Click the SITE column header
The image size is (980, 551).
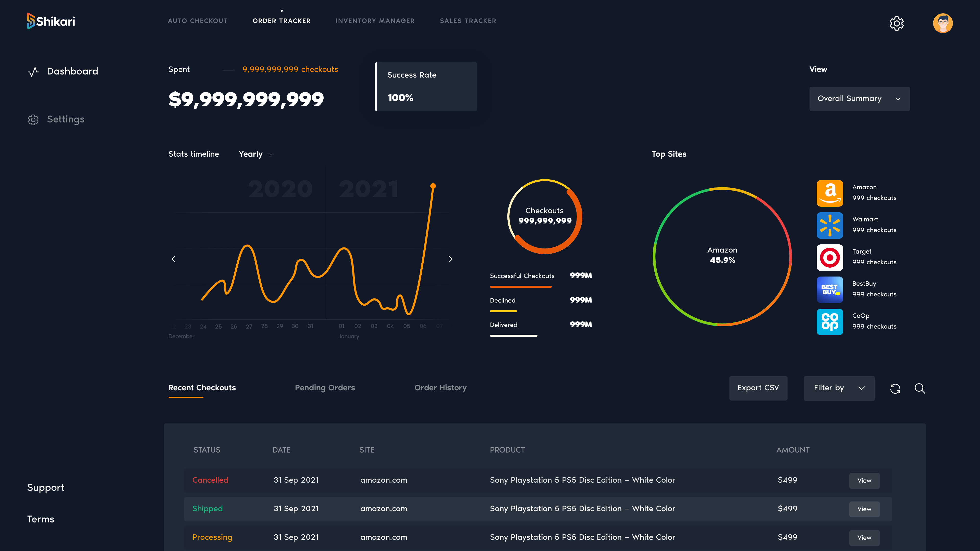(x=367, y=450)
